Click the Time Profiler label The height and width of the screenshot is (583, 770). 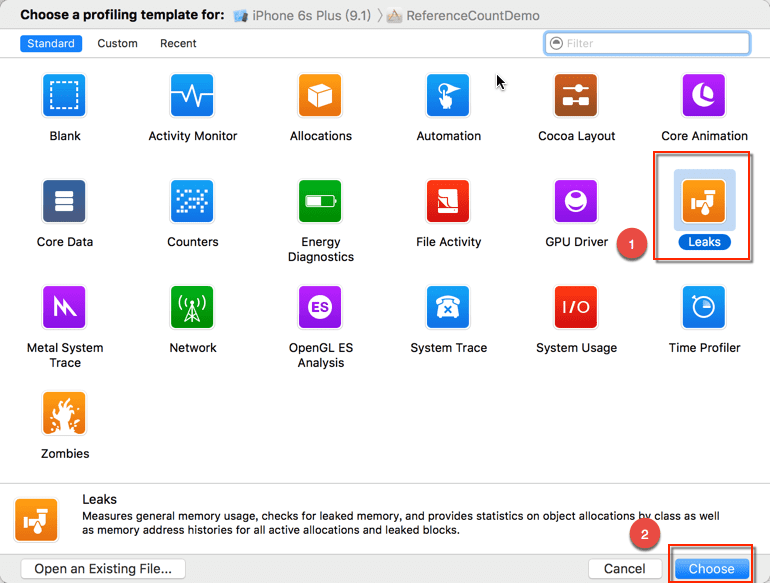click(704, 348)
